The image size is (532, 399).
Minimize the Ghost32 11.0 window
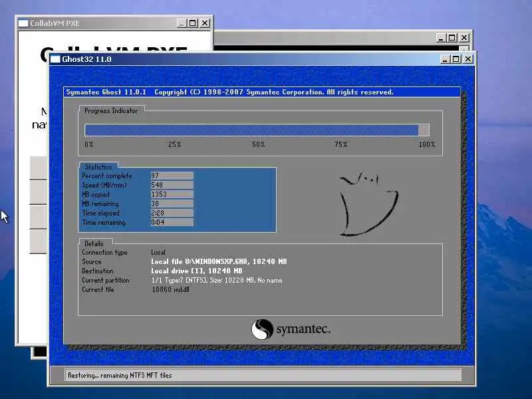(445, 59)
